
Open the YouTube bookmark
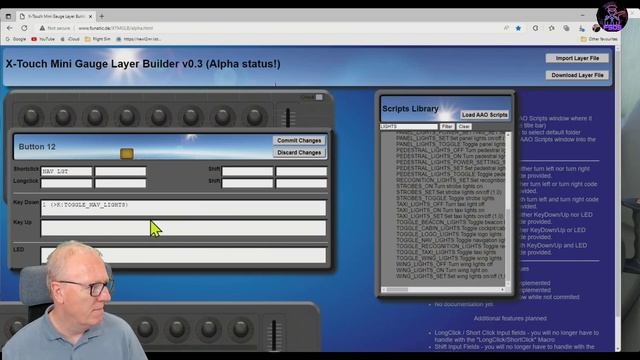click(43, 39)
